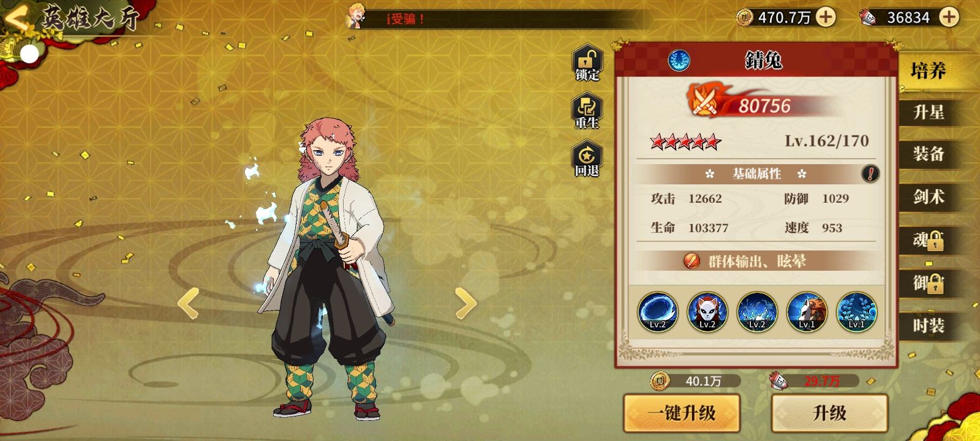Open the fox mask skill icon
The image size is (980, 441).
[x=707, y=312]
